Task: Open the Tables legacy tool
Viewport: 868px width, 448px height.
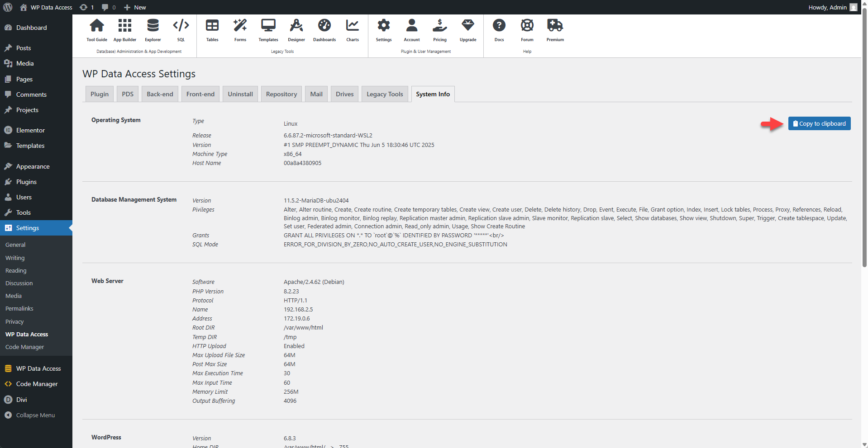Action: pyautogui.click(x=212, y=29)
